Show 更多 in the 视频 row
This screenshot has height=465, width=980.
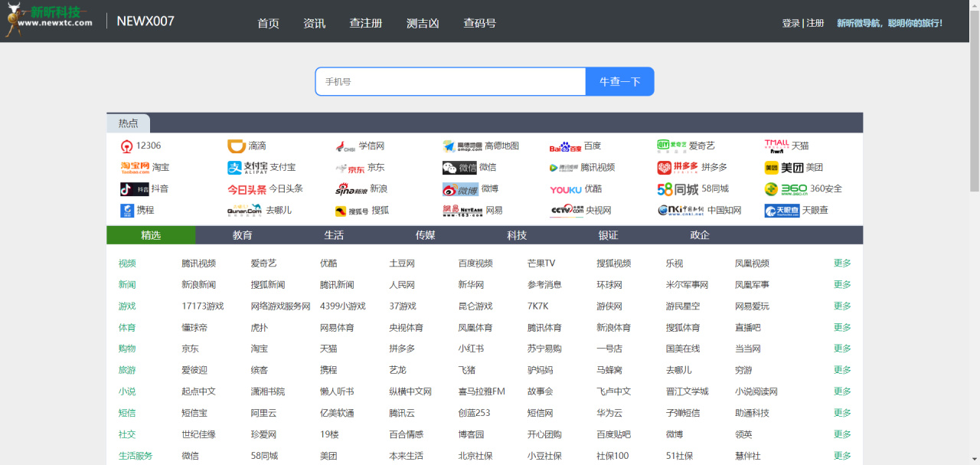tap(842, 263)
